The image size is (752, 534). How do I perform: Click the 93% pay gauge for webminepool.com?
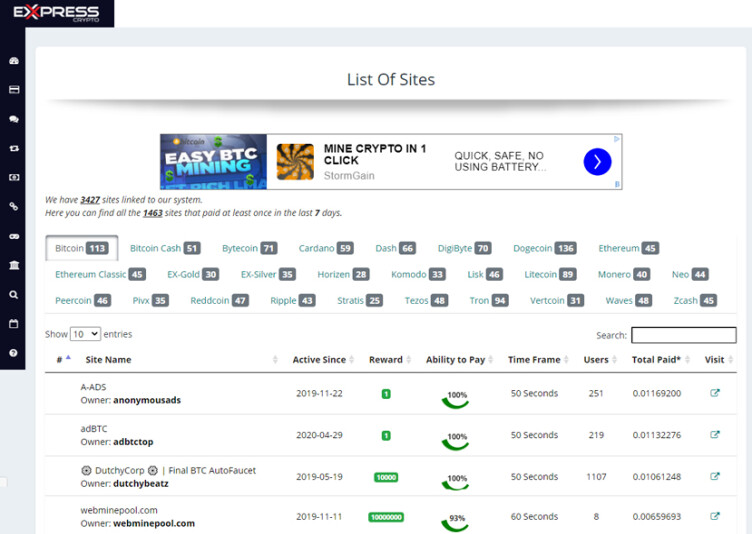pyautogui.click(x=456, y=522)
